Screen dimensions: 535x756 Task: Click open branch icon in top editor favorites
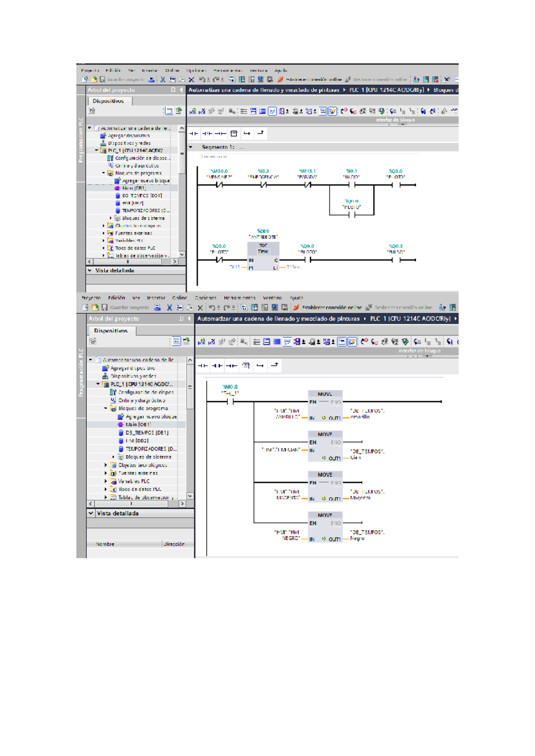247,133
